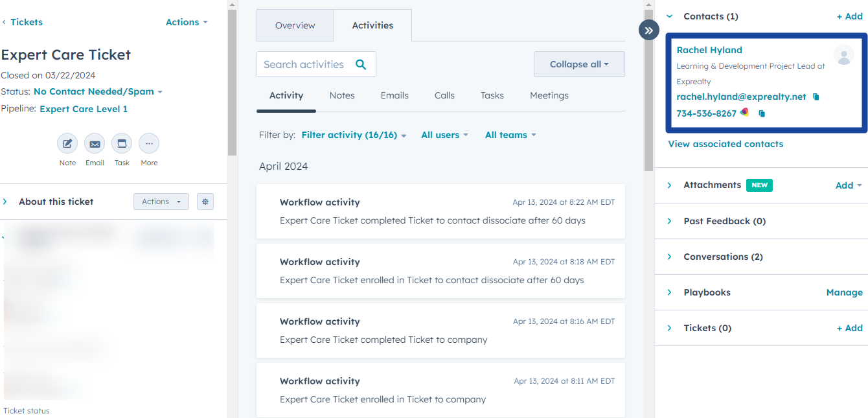Viewport: 868px width, 418px height.
Task: Click the gear settings icon beside Actions
Action: click(x=205, y=202)
